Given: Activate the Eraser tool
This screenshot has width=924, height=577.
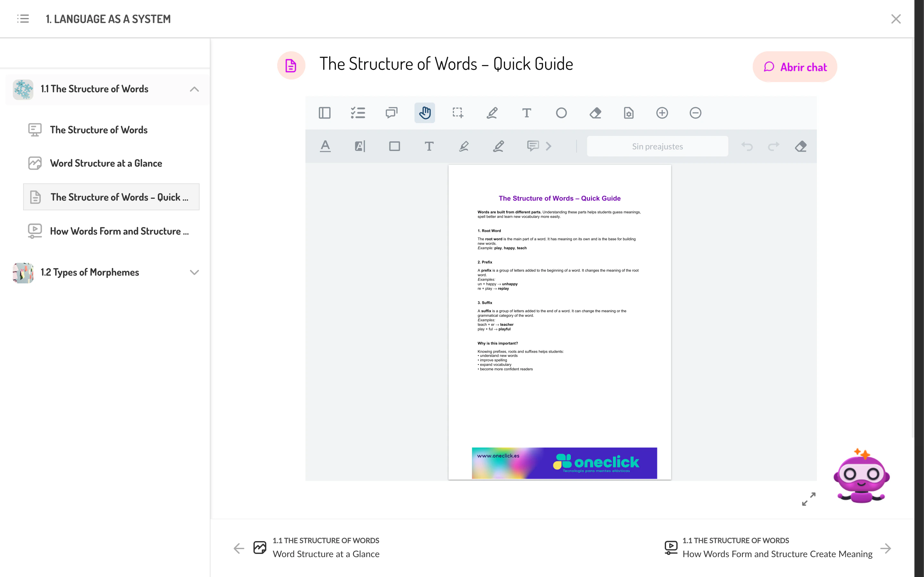Looking at the screenshot, I should point(595,113).
